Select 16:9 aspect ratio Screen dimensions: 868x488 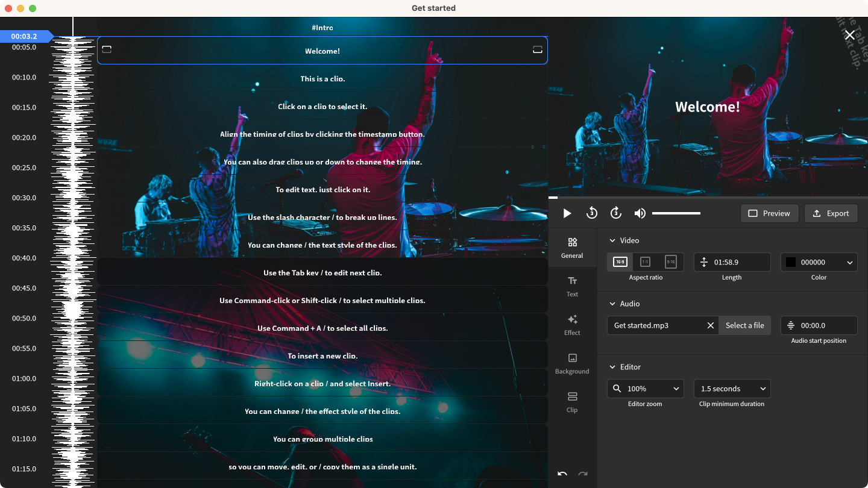pyautogui.click(x=620, y=262)
